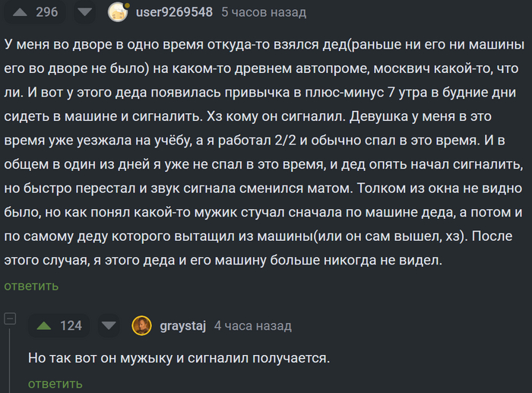Open the "4 часа назад" comment permalink
The height and width of the screenshot is (393, 532).
[x=252, y=325]
